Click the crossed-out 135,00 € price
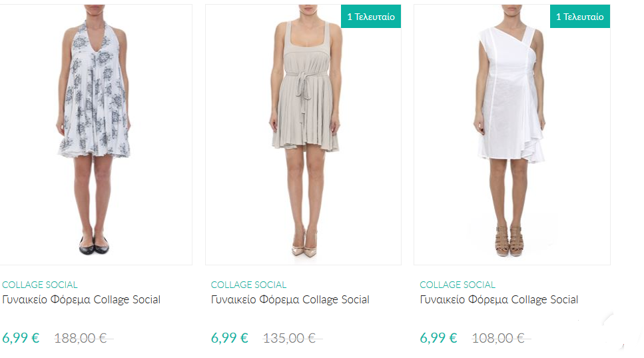Image resolution: width=644 pixels, height=358 pixels. click(290, 338)
